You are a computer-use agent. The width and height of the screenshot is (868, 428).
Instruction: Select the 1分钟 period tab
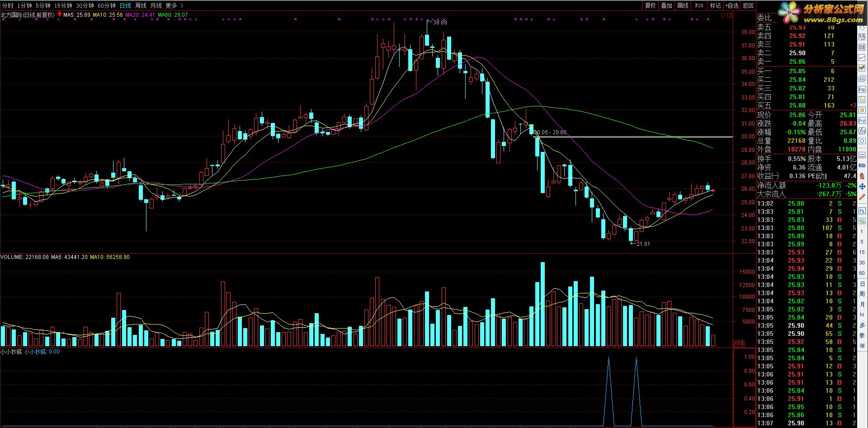[24, 5]
